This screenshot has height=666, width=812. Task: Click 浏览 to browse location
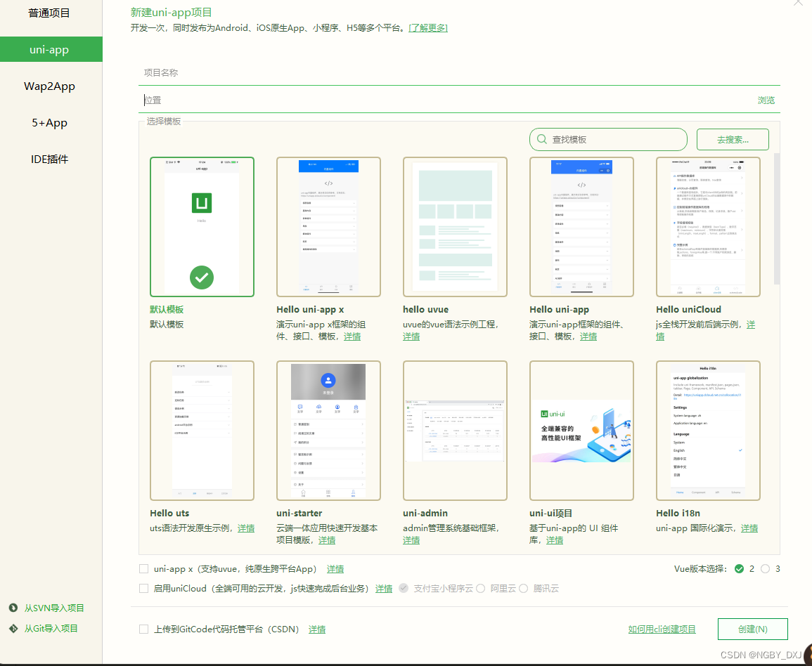point(766,100)
